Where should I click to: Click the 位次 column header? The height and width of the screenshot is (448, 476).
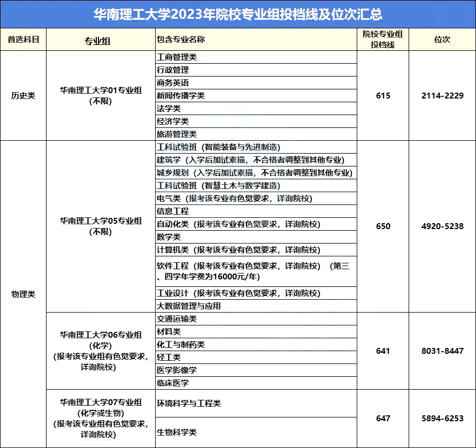pyautogui.click(x=442, y=40)
